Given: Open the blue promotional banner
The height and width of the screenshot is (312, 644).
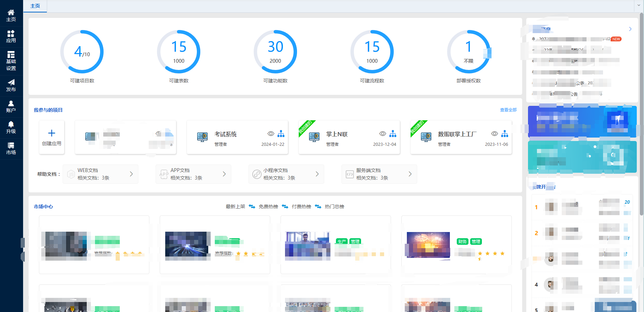Looking at the screenshot, I should [582, 121].
